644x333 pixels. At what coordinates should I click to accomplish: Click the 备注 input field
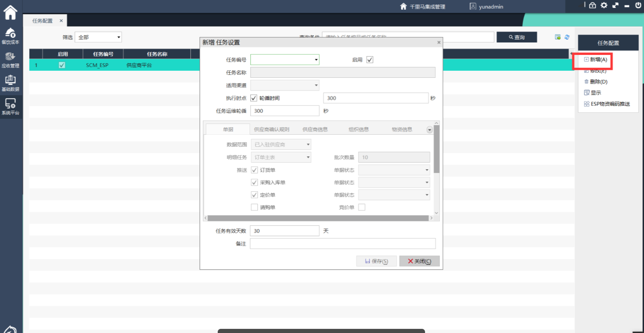tap(343, 244)
